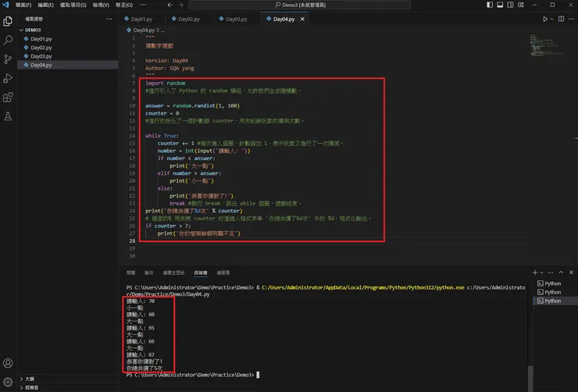Open the Source Control view
The image size is (578, 392).
[9, 59]
